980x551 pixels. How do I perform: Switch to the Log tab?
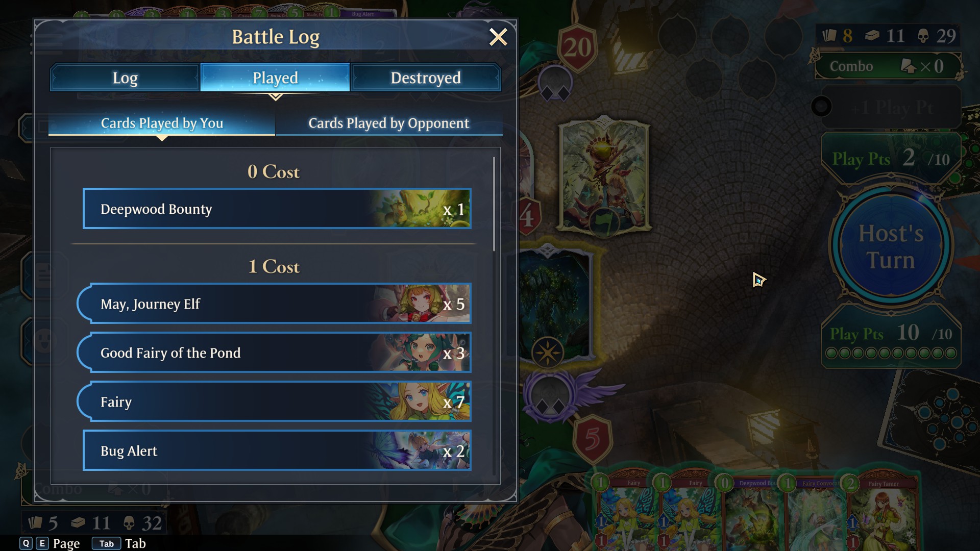125,78
